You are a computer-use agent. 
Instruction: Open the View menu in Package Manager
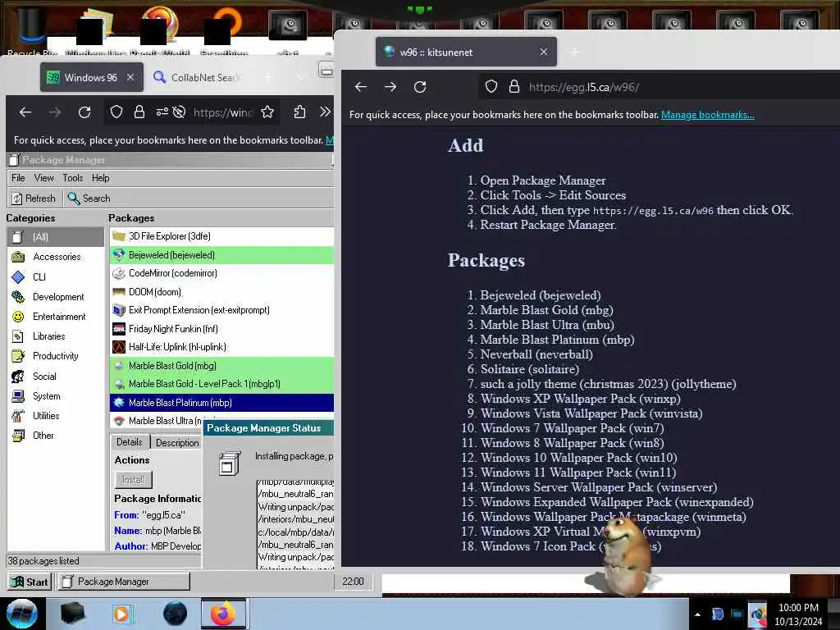pos(44,178)
